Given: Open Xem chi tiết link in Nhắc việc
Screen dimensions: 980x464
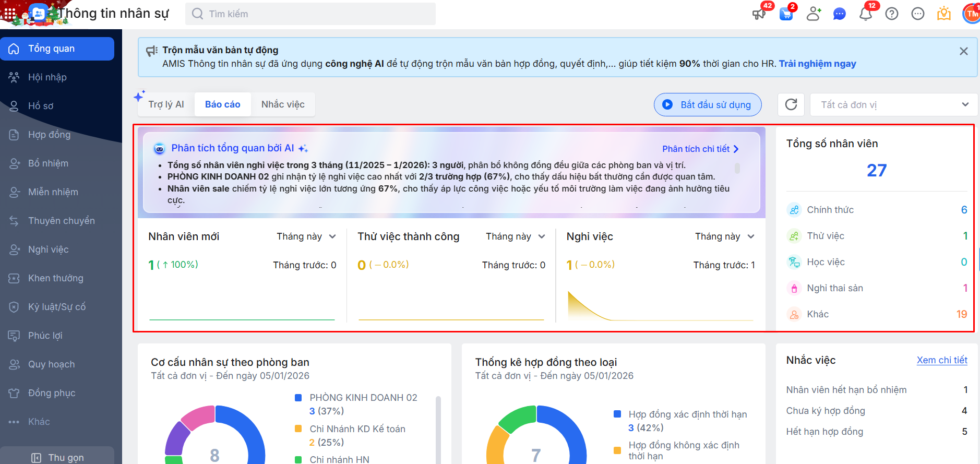Looking at the screenshot, I should tap(942, 360).
